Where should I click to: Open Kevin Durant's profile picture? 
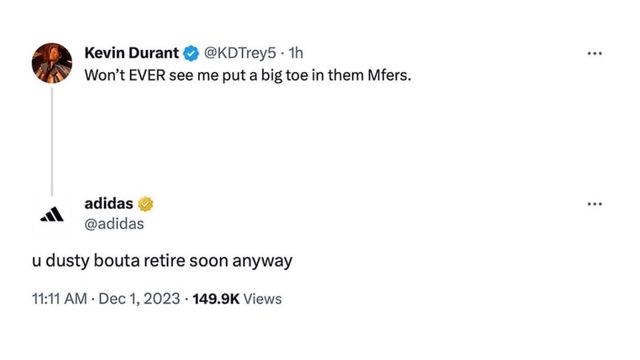[52, 63]
